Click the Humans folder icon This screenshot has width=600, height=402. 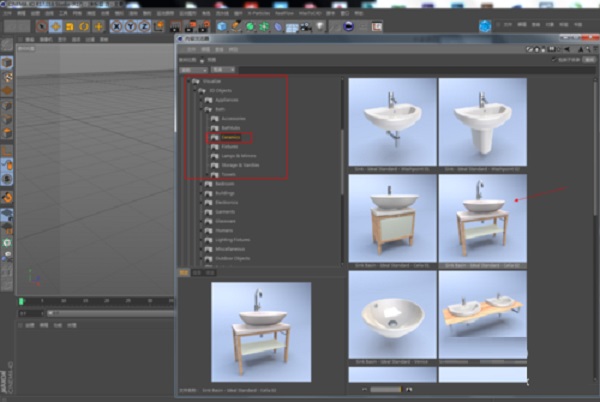click(208, 230)
